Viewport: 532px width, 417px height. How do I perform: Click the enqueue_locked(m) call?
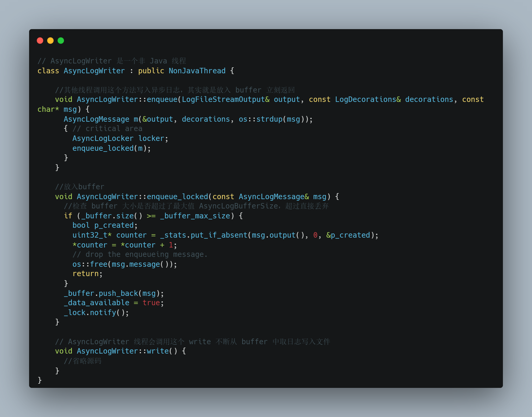(111, 148)
